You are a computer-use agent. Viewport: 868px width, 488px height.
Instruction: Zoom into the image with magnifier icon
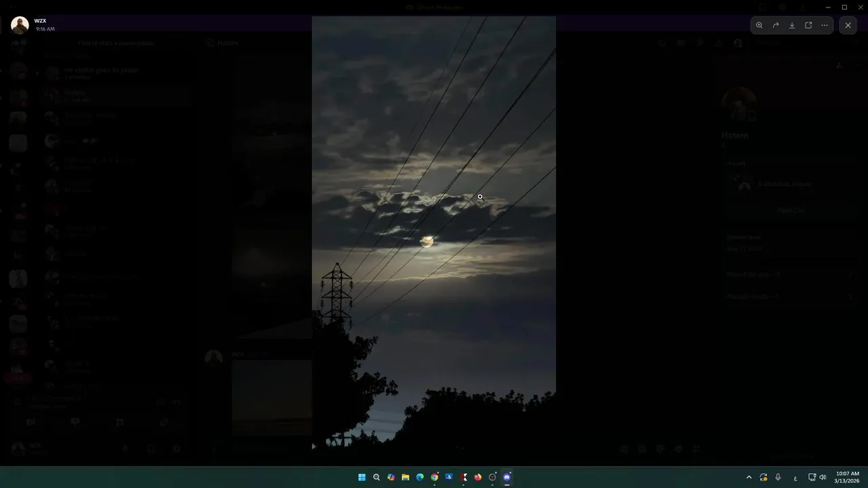pyautogui.click(x=759, y=25)
